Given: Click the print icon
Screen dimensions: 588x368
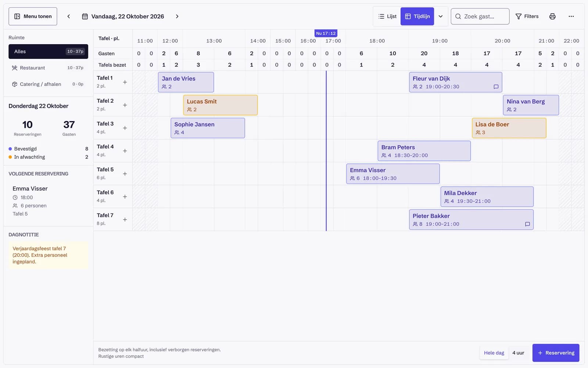Looking at the screenshot, I should point(552,16).
